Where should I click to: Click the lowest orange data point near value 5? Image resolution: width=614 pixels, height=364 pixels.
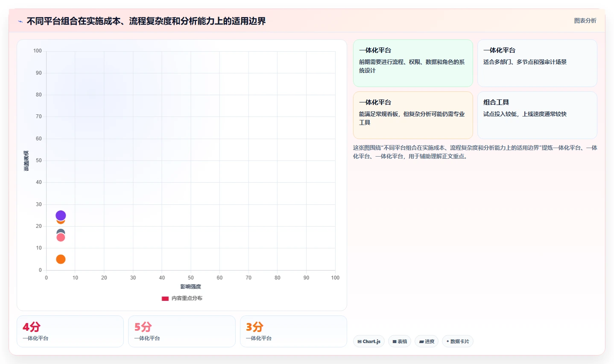(61, 259)
